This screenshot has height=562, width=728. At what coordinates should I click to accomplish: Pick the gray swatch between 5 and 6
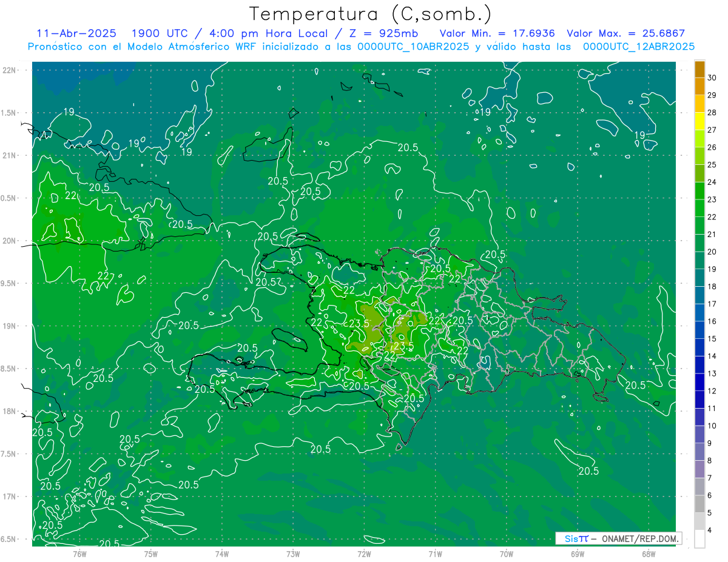pos(700,504)
